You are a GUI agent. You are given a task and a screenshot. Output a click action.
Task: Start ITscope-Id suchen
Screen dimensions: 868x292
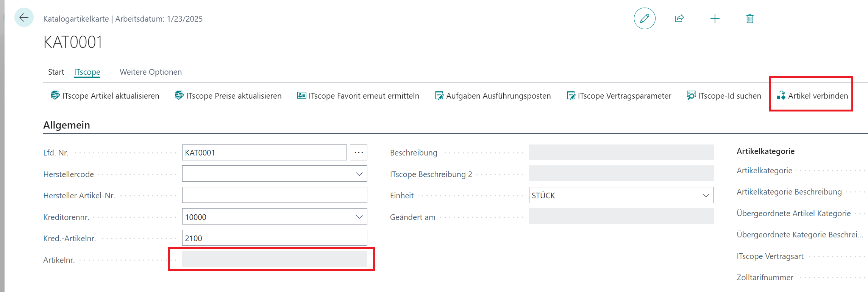point(724,96)
